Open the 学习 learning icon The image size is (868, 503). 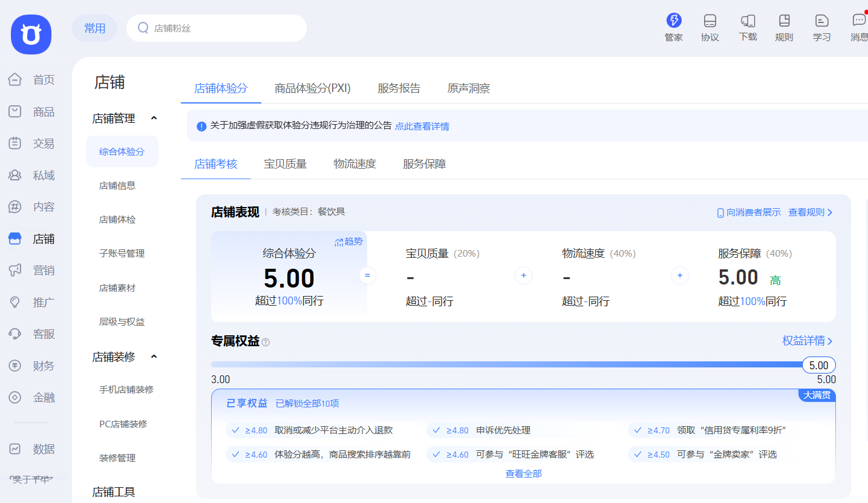(x=821, y=28)
